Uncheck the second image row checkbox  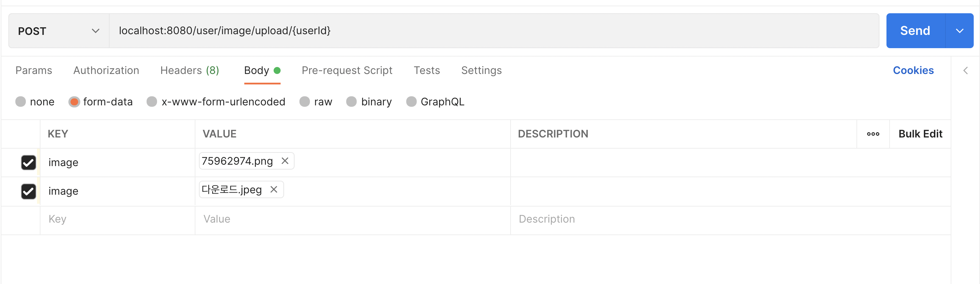point(29,191)
